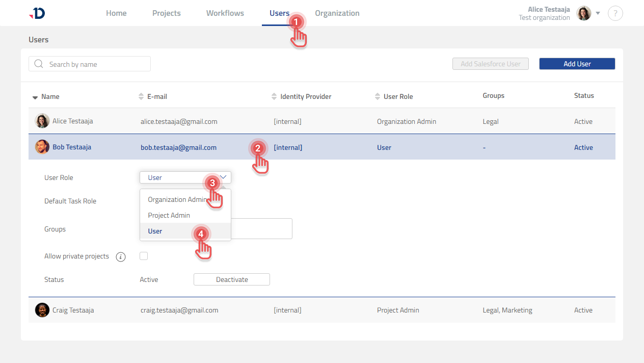Click the search magnifier icon
The width and height of the screenshot is (644, 363).
click(x=39, y=63)
